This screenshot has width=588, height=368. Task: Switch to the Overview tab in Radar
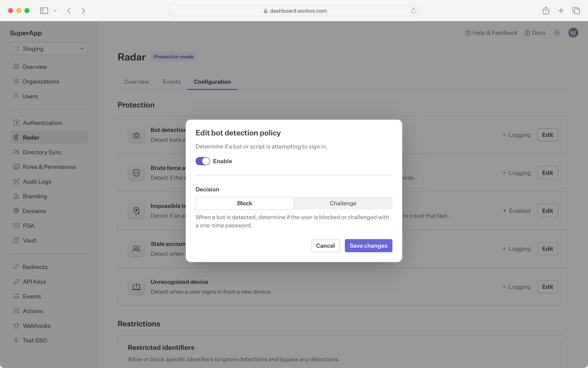[136, 82]
